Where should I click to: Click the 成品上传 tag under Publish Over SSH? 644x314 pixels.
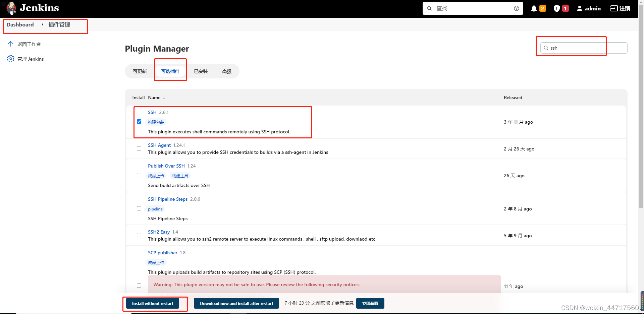point(156,176)
